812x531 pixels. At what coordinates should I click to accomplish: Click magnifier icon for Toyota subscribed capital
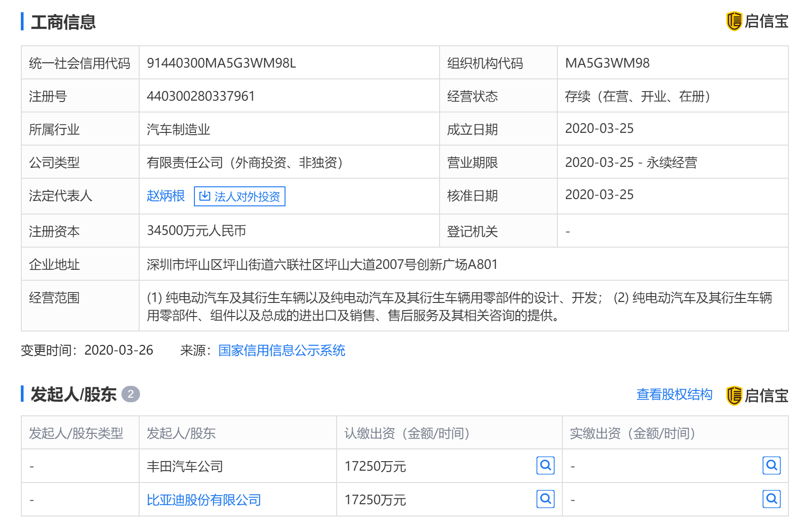pos(545,465)
